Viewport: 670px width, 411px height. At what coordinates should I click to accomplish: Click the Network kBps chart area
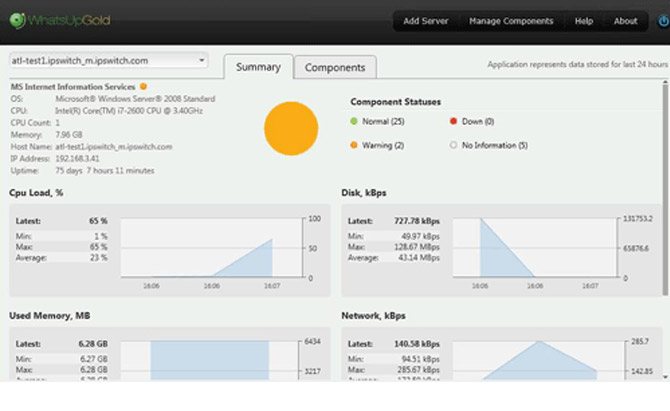539,360
